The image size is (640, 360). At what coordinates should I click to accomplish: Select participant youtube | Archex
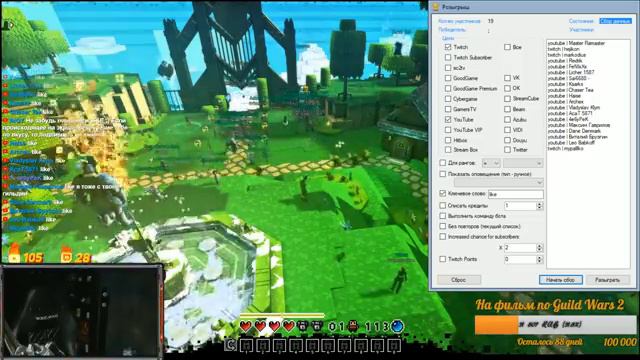point(566,102)
